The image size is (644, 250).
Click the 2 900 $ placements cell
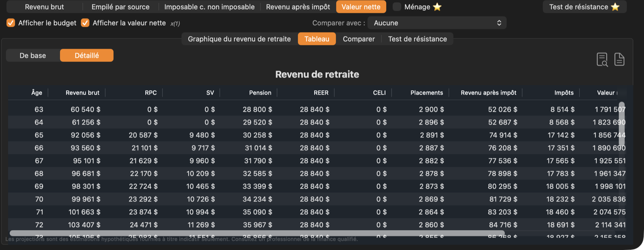pyautogui.click(x=431, y=109)
